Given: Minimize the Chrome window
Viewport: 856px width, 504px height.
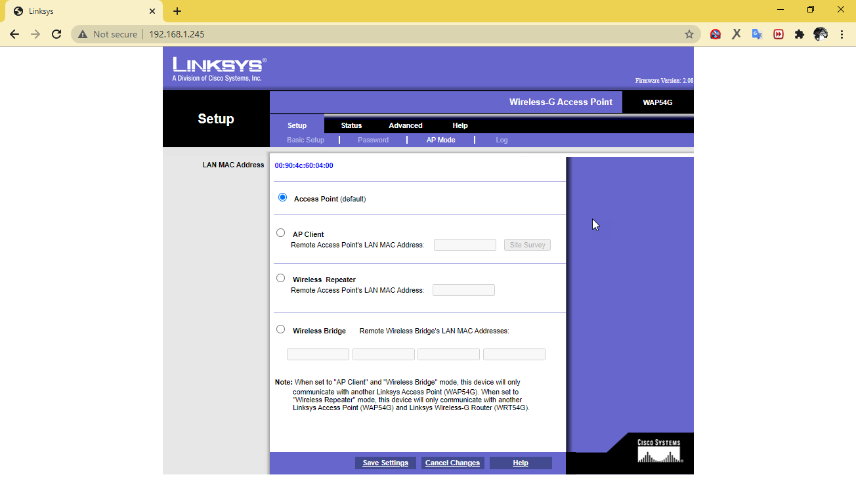Looking at the screenshot, I should coord(781,9).
